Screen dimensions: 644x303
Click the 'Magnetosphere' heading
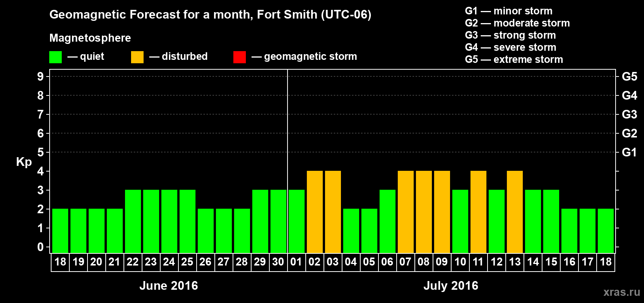90,38
